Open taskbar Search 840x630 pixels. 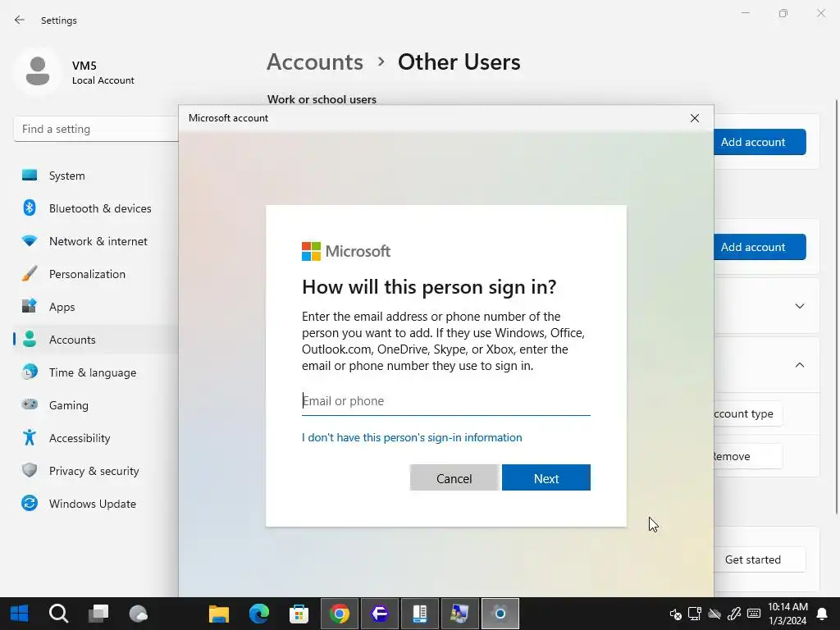58,614
